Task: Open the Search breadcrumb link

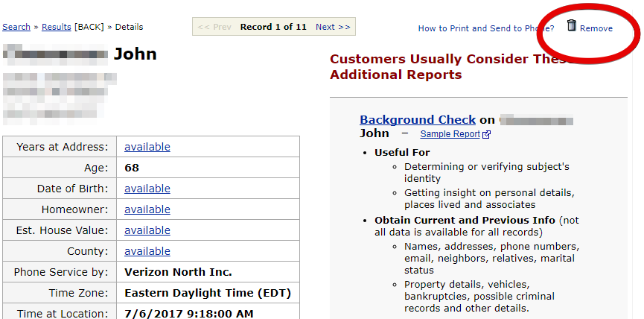Action: point(16,27)
